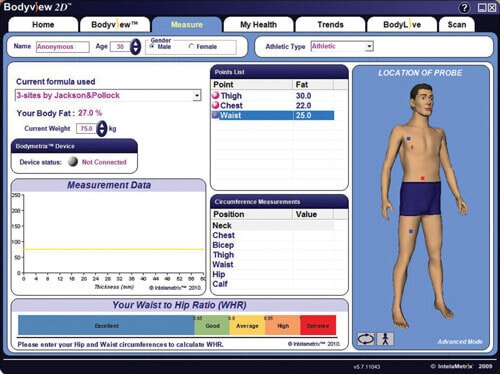Click the Position column header
The height and width of the screenshot is (374, 500).
tap(252, 214)
